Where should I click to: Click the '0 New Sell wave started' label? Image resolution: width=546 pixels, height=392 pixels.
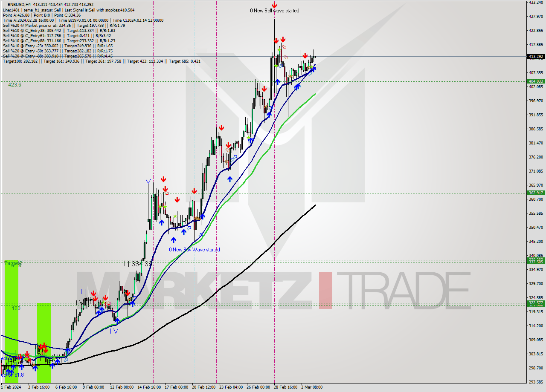[274, 11]
